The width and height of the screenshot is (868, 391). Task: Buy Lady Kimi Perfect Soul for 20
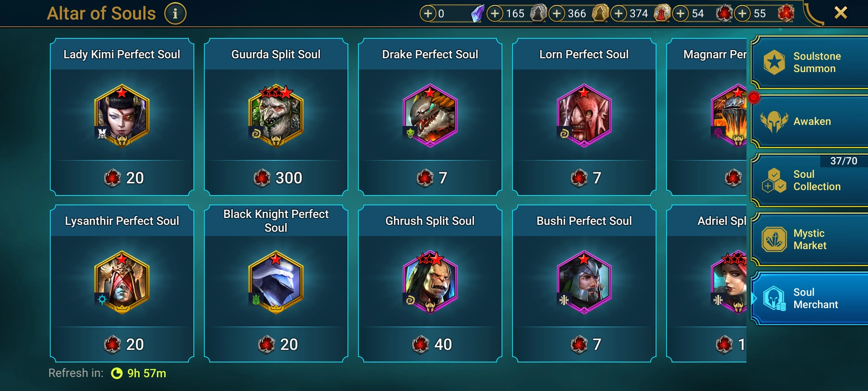click(x=122, y=178)
